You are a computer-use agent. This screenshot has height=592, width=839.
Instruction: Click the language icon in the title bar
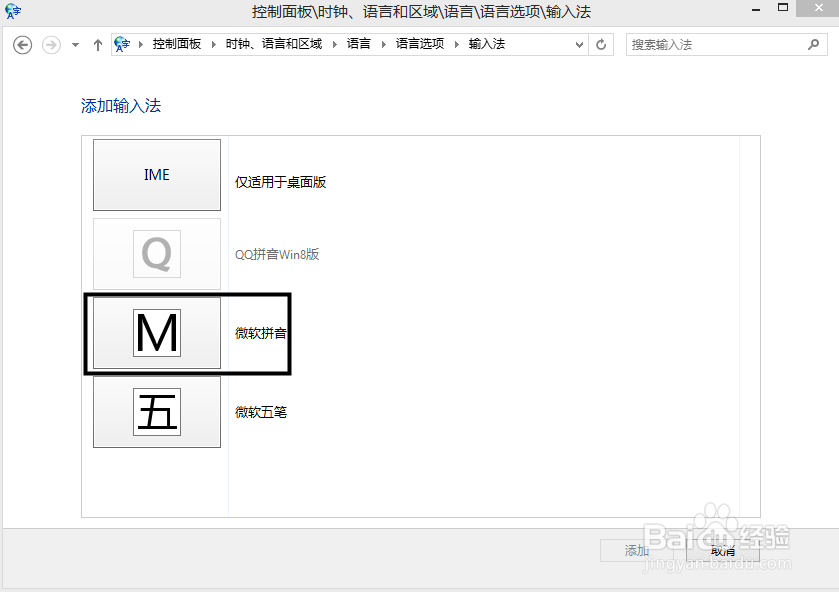click(x=12, y=10)
